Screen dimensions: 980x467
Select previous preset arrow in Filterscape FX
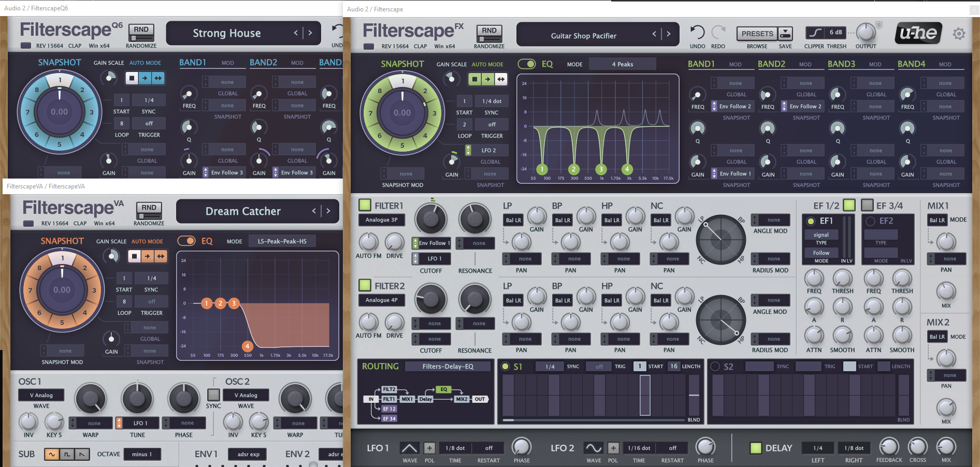[x=654, y=34]
